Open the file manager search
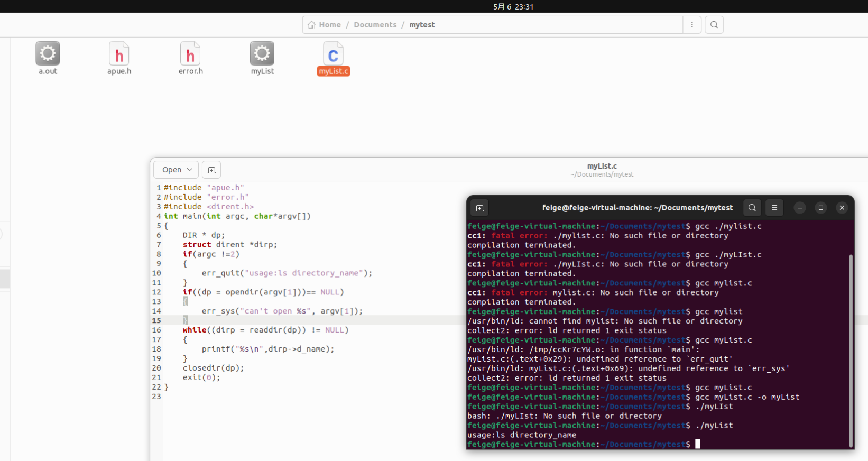 (714, 25)
